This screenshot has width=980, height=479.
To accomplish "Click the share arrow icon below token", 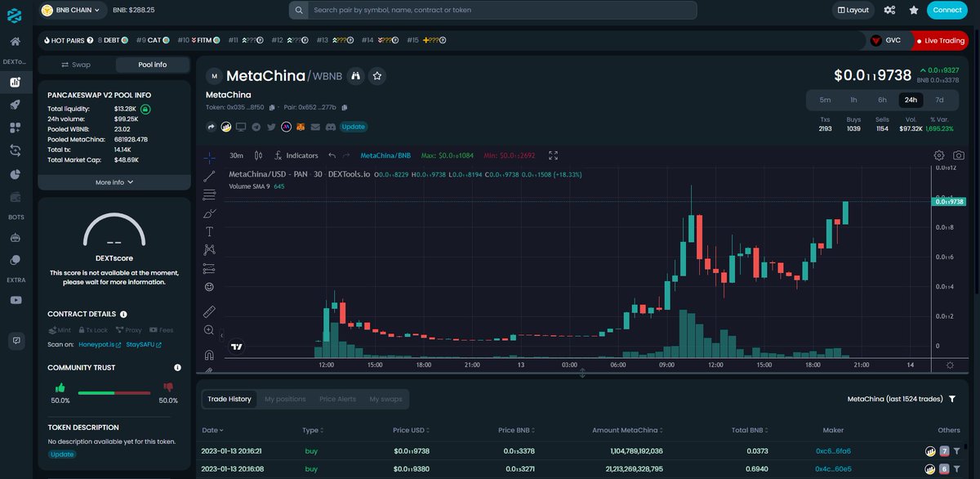I will point(211,127).
